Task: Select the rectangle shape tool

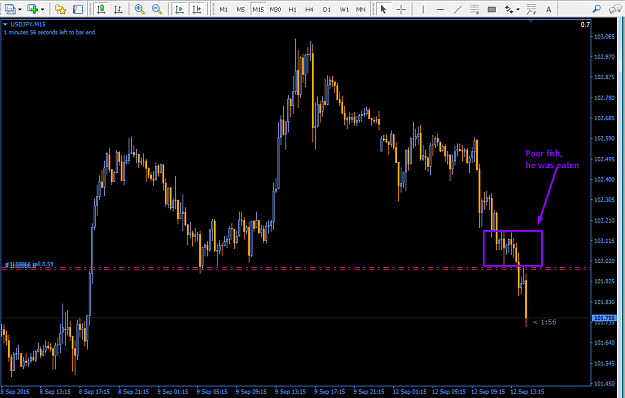Action: 492,9
